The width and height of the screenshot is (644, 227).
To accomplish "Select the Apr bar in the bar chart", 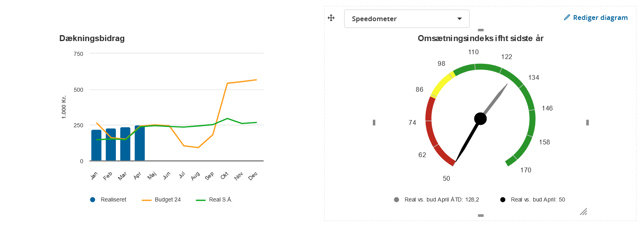I will click(x=140, y=143).
